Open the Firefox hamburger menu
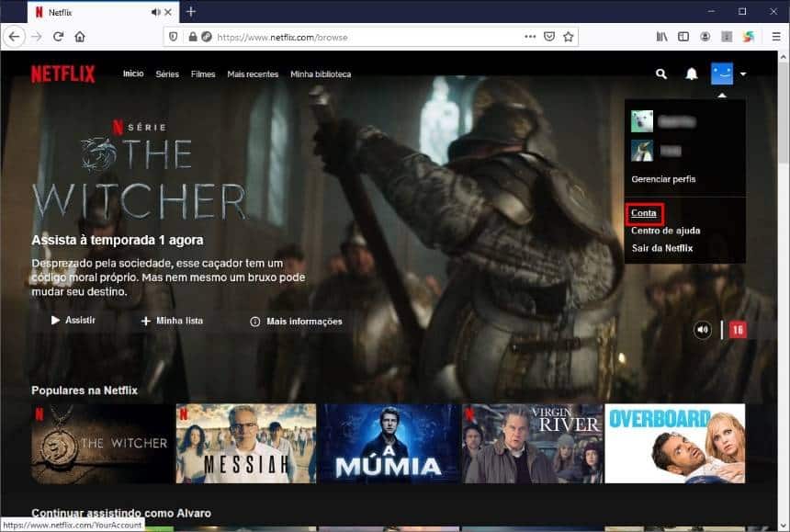Screen dimensions: 790x532 pyautogui.click(x=776, y=37)
